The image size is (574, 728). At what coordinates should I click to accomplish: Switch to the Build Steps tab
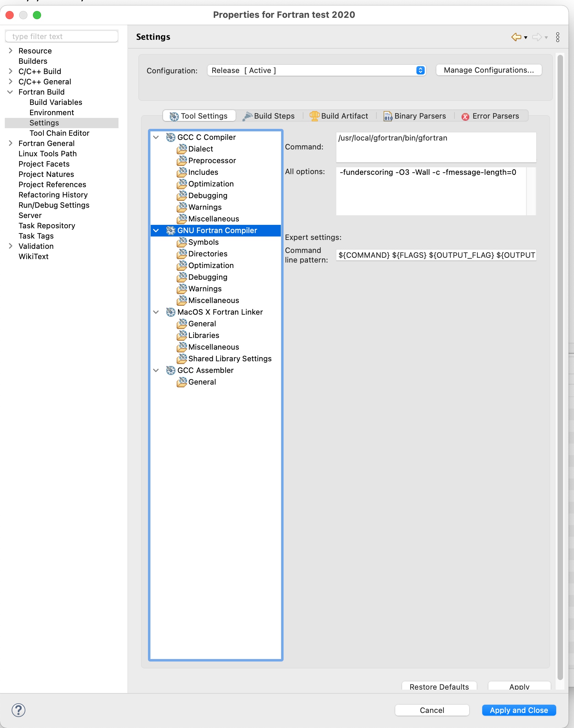point(269,116)
